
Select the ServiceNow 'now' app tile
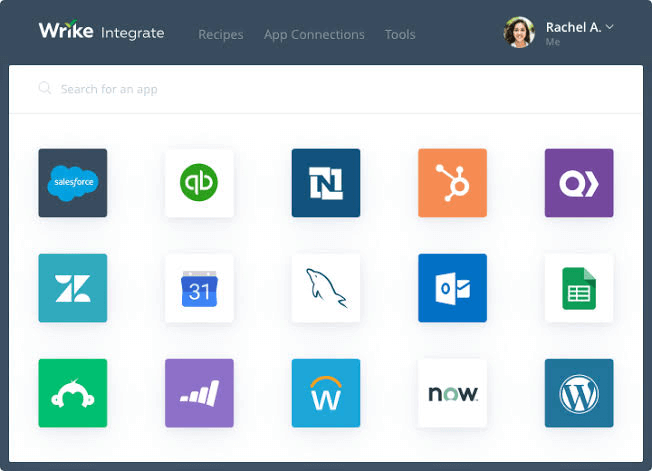click(452, 393)
